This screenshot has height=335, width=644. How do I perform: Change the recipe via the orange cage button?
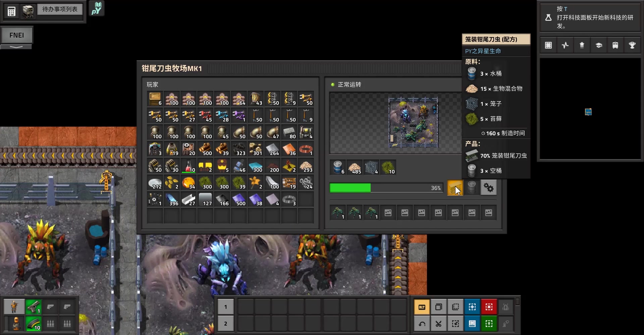(455, 188)
